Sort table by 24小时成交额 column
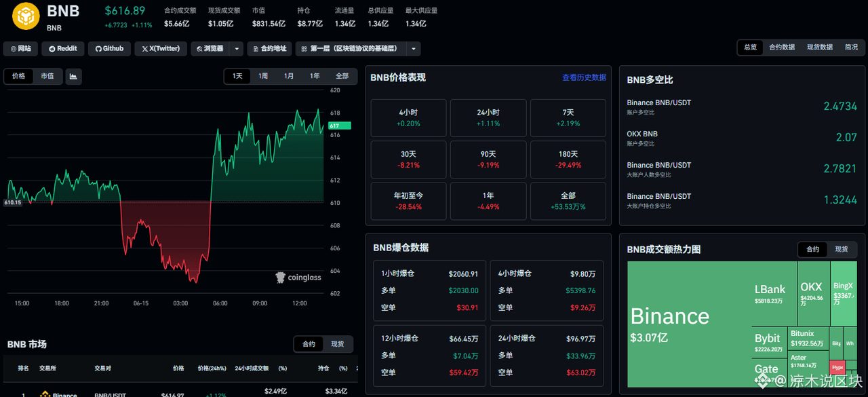 click(x=252, y=368)
